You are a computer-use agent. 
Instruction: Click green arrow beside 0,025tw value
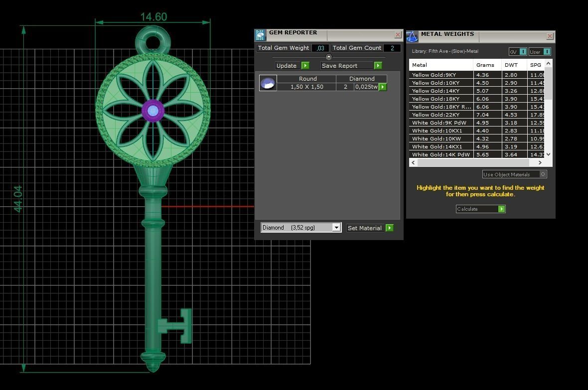click(x=383, y=87)
